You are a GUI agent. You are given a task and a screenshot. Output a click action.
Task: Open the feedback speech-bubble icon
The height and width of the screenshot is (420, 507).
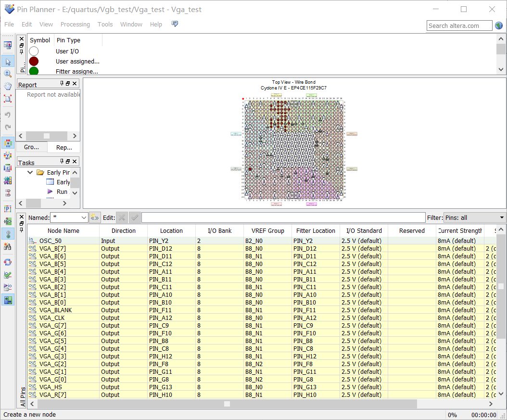click(175, 24)
